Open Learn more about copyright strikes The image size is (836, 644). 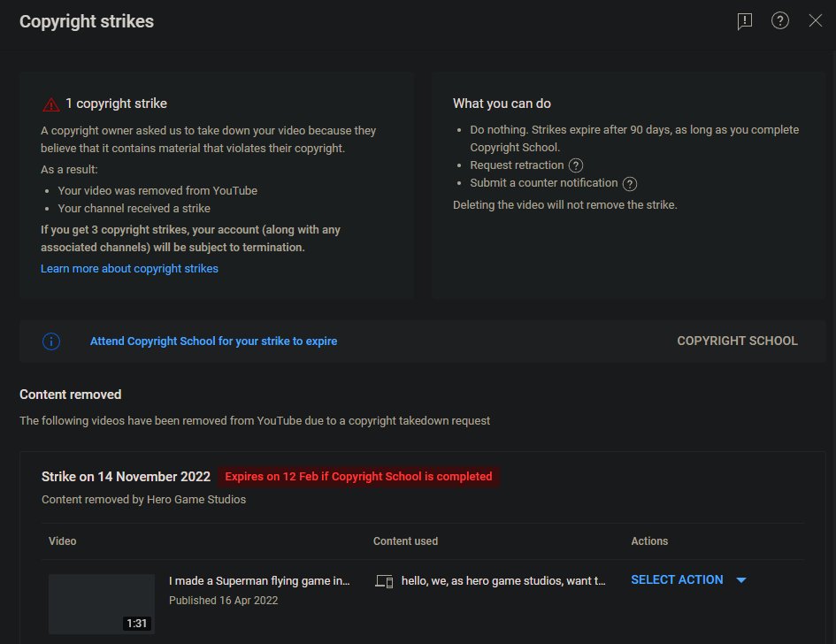(x=129, y=269)
